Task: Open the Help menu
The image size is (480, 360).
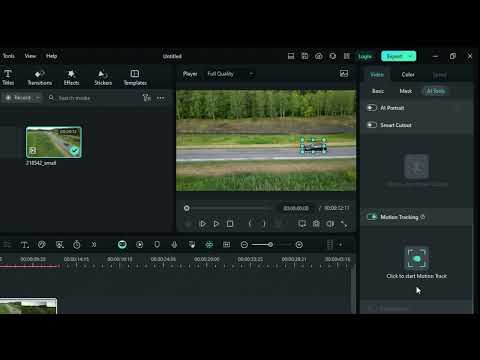Action: point(52,56)
